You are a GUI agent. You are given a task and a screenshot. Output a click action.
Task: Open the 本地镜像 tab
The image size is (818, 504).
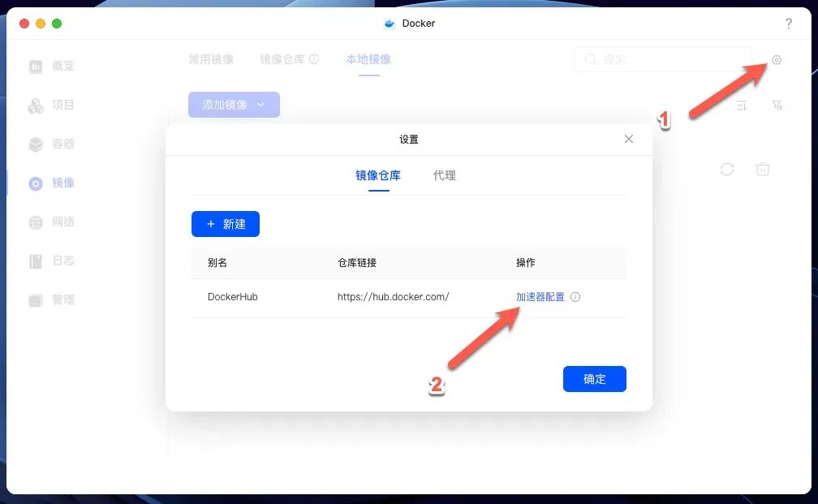(x=369, y=58)
